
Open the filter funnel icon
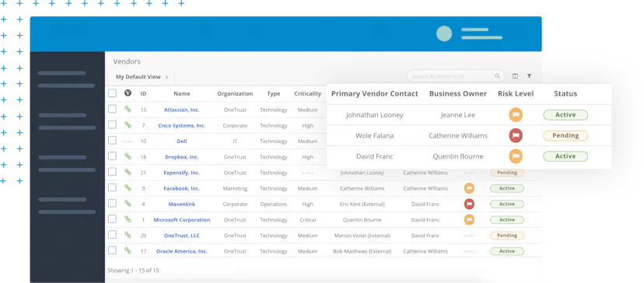pos(529,76)
